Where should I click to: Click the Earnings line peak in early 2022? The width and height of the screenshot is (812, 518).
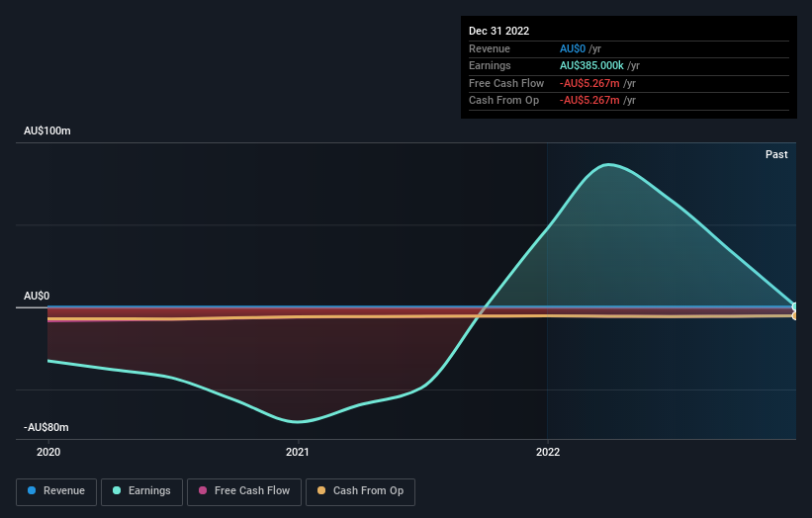(x=608, y=164)
